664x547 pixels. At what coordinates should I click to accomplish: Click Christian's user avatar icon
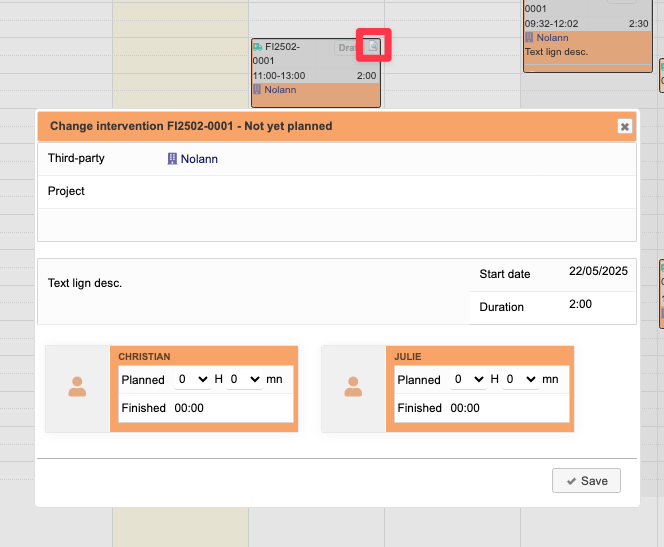(x=77, y=387)
